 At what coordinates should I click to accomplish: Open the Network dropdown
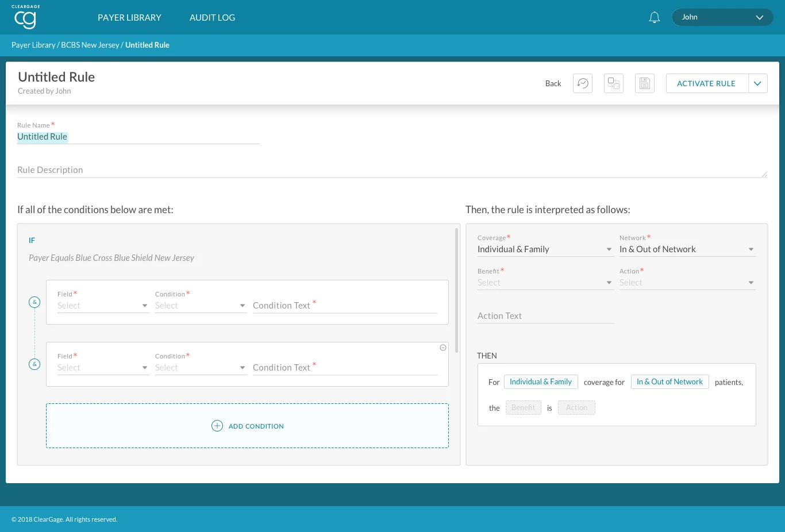point(687,249)
